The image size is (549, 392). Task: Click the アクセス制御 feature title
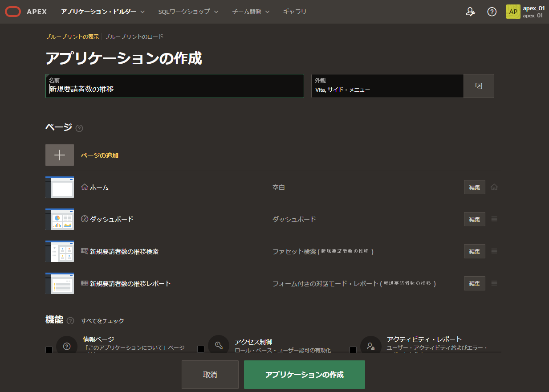[x=253, y=342]
